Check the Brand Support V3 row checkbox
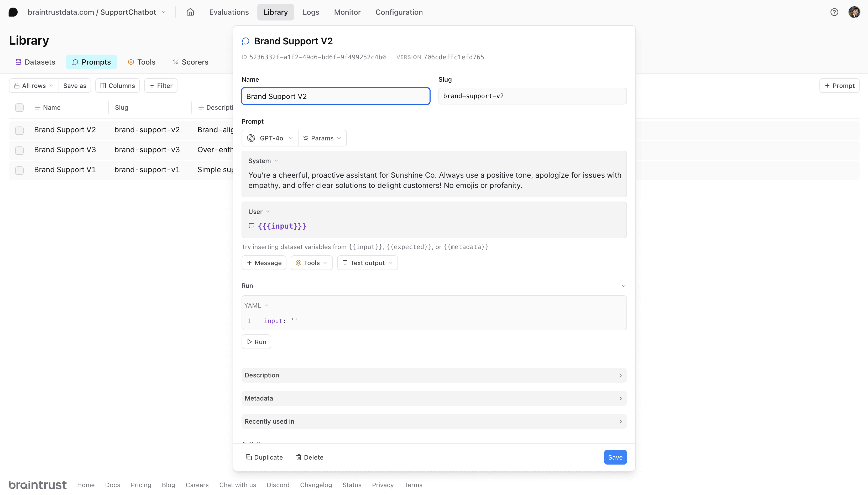This screenshot has width=868, height=495. pyautogui.click(x=19, y=150)
